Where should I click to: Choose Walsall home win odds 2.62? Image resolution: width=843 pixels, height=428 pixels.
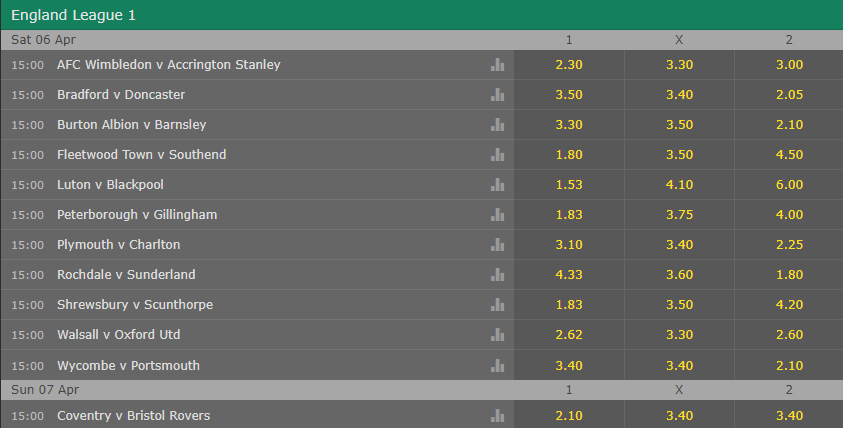(569, 334)
